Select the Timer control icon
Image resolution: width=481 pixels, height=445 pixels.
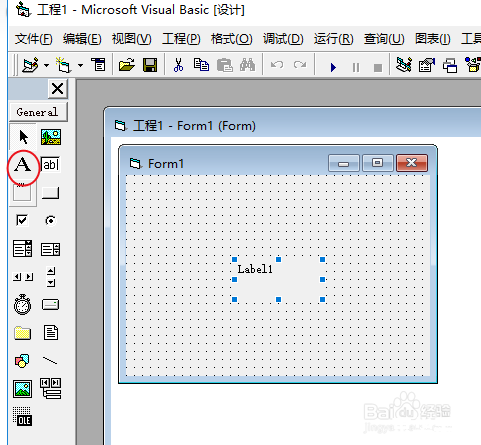point(22,304)
